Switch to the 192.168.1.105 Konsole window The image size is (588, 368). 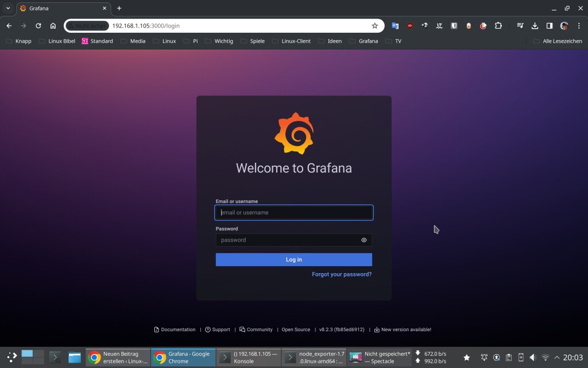248,357
